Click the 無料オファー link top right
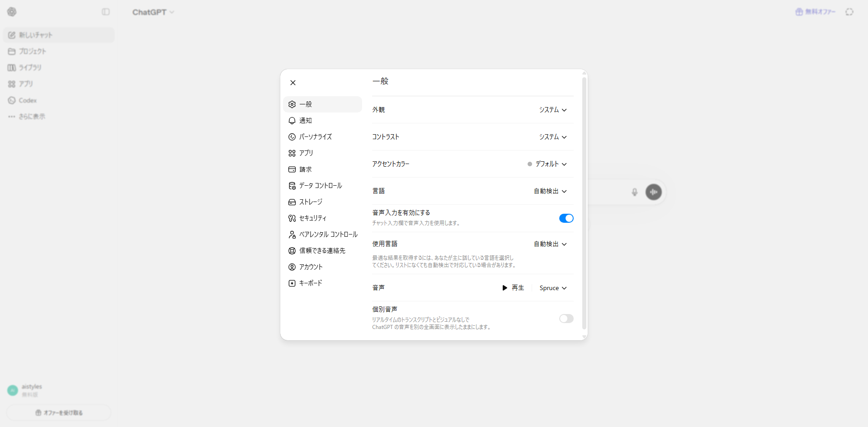Screen dimensions: 868x427 coord(816,12)
